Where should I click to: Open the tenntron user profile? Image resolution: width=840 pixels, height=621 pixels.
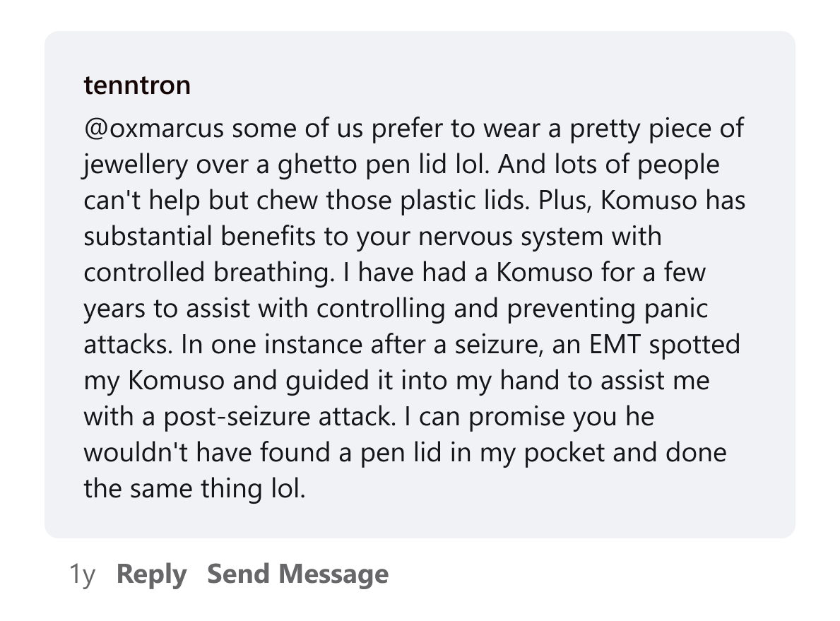tap(137, 85)
